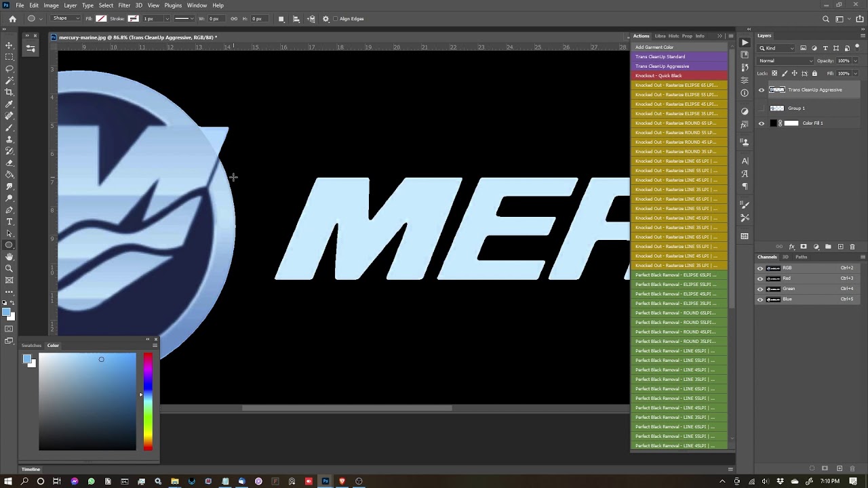Click the Home icon in options bar
868x488 pixels.
(12, 19)
